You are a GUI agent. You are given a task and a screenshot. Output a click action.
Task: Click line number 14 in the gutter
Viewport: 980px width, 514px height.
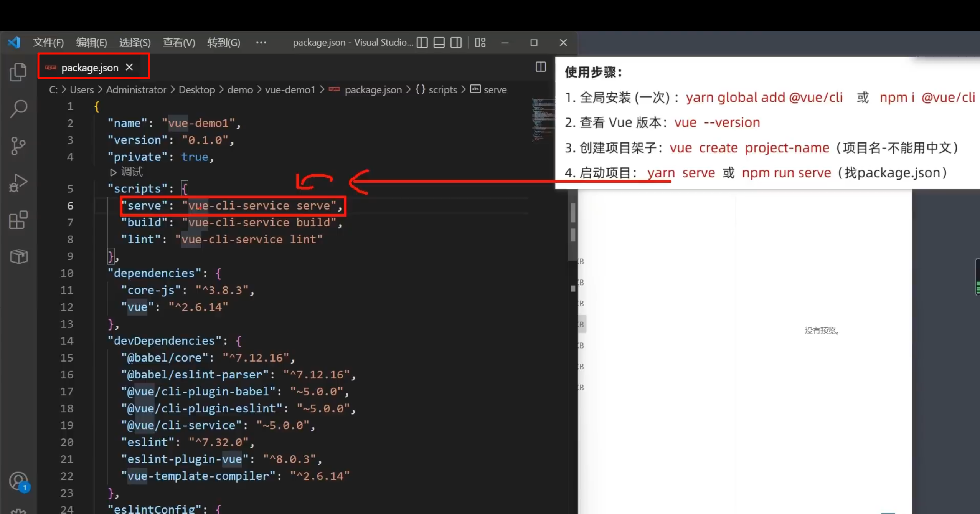tap(67, 341)
